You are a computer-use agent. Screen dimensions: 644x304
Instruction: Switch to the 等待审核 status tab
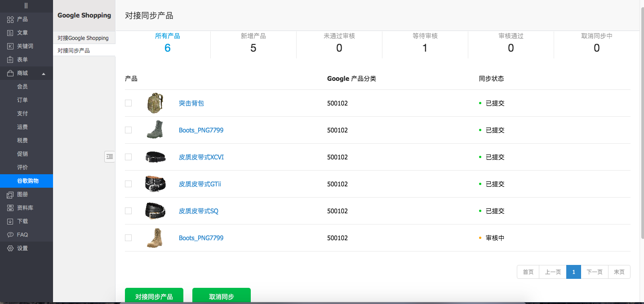pos(425,43)
